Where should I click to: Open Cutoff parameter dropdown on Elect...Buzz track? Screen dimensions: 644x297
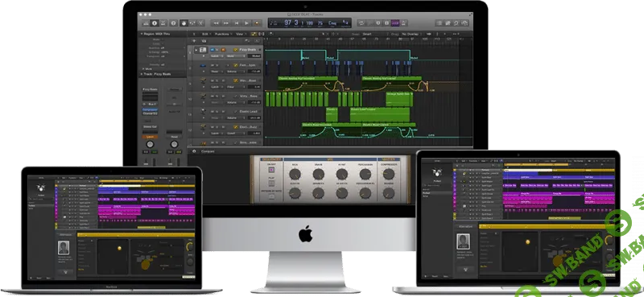(x=236, y=133)
